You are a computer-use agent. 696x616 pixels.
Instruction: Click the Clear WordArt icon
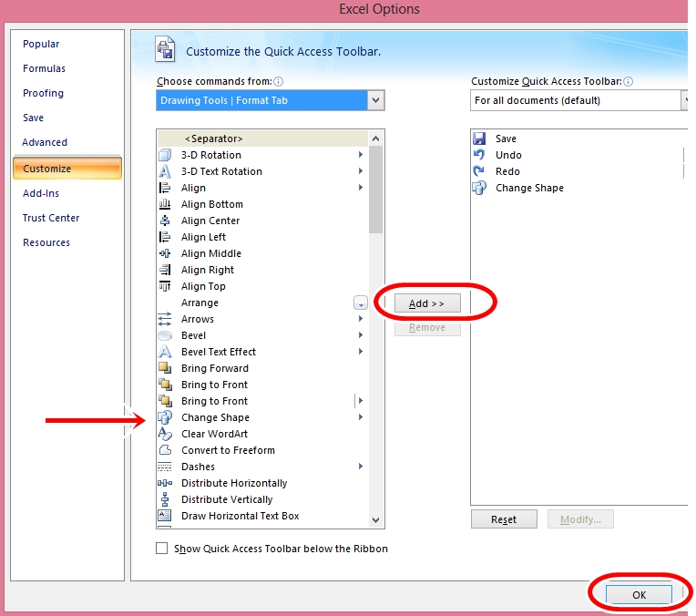pos(165,434)
